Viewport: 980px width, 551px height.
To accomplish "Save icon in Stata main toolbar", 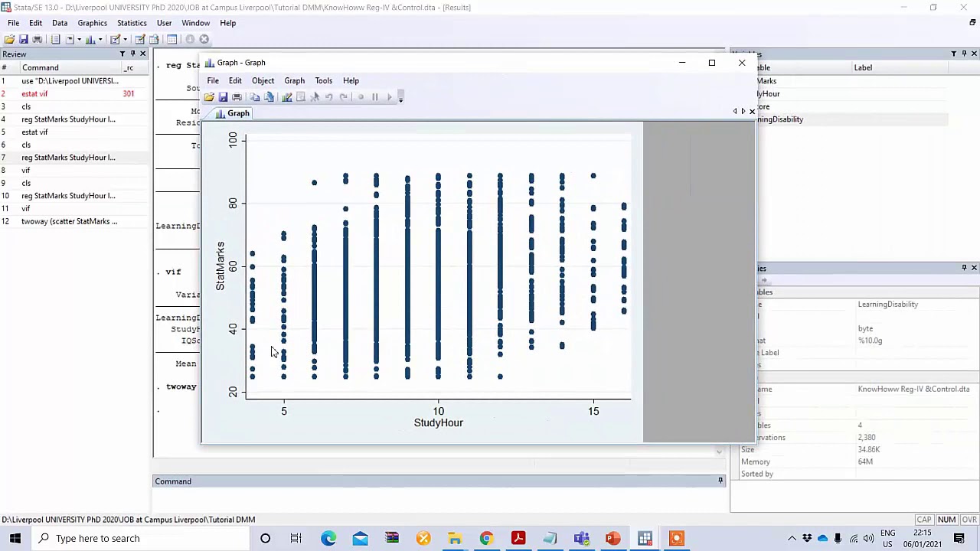I will tap(23, 39).
